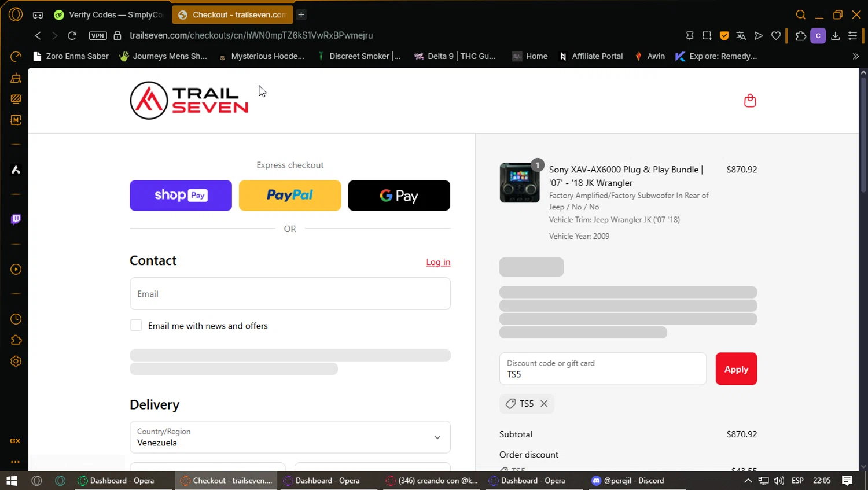Open Windows notification center
The width and height of the screenshot is (868, 490).
tap(847, 481)
